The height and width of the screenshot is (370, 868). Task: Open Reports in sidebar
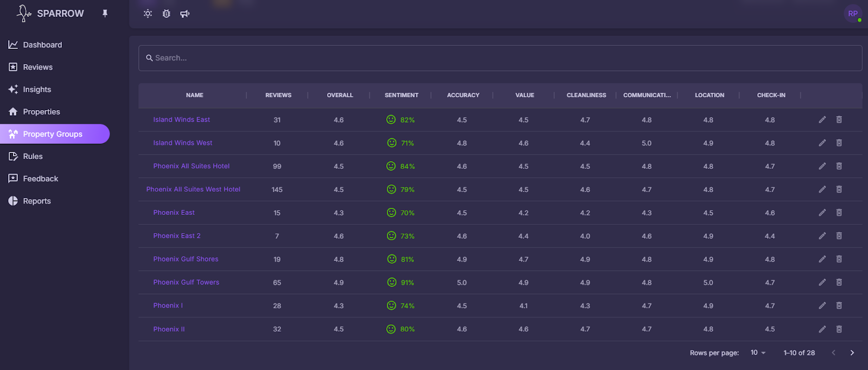pyautogui.click(x=55, y=201)
